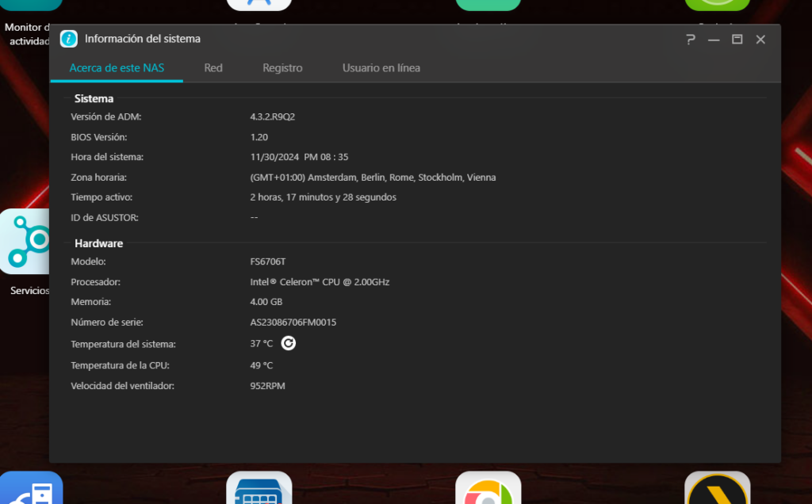This screenshot has height=504, width=812.
Task: Click the BIOS version value 1.20
Action: click(259, 137)
